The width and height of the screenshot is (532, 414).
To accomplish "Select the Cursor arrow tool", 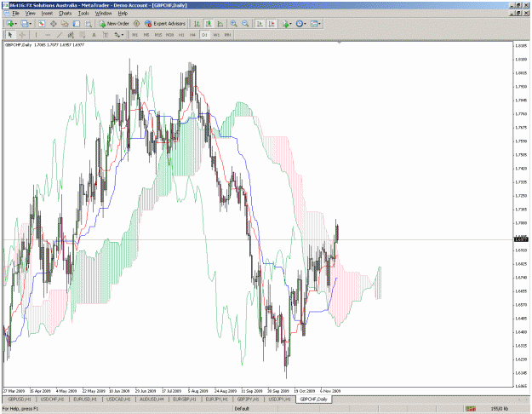I will [10, 35].
